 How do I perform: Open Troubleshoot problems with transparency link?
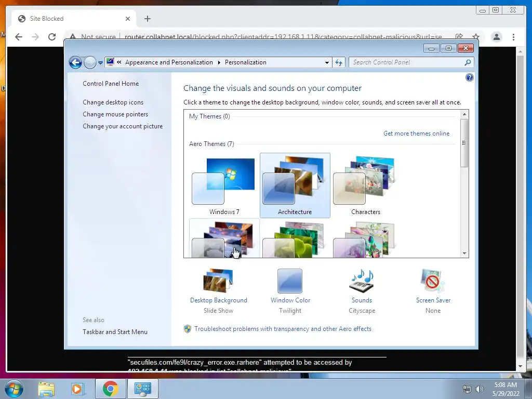tap(283, 329)
